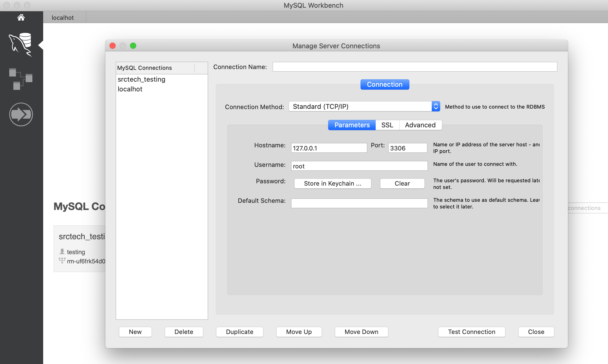Image resolution: width=608 pixels, height=364 pixels.
Task: Click Test Connection button
Action: pos(472,332)
